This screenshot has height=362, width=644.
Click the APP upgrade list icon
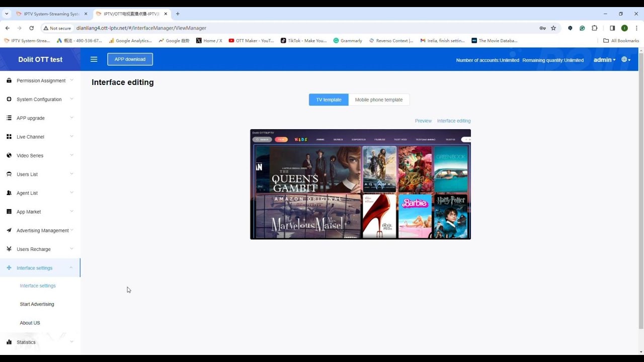tap(9, 118)
